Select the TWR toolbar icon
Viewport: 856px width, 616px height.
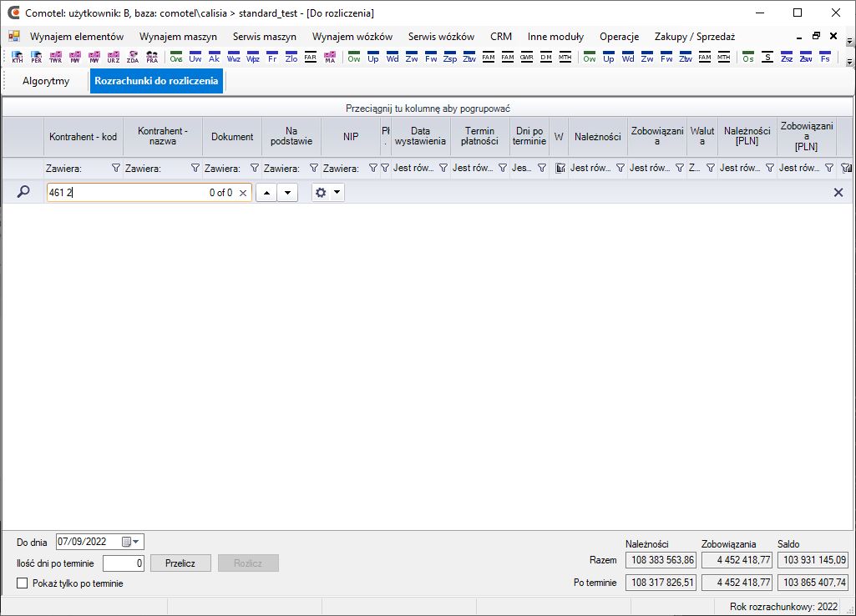pos(56,58)
